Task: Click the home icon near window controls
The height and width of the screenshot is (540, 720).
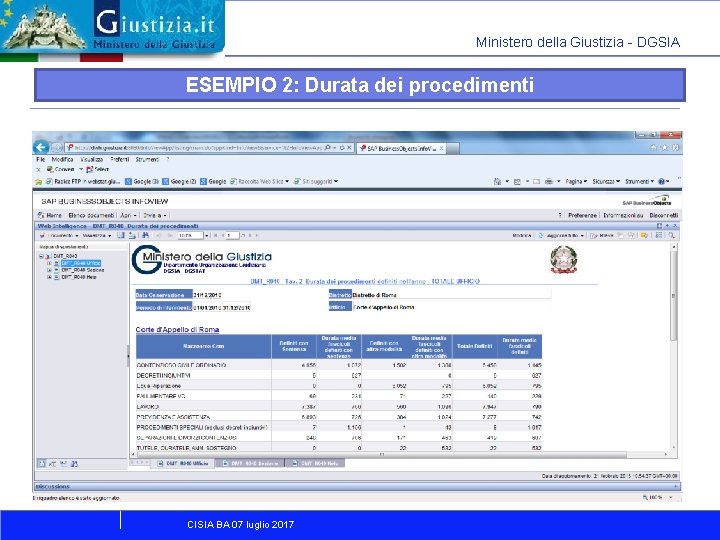Action: 653,148
